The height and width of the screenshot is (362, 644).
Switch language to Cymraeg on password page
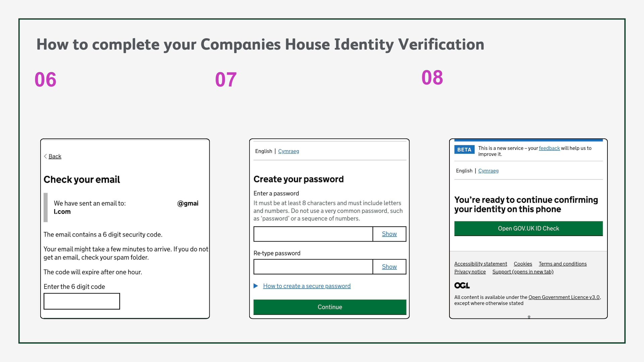pyautogui.click(x=289, y=151)
